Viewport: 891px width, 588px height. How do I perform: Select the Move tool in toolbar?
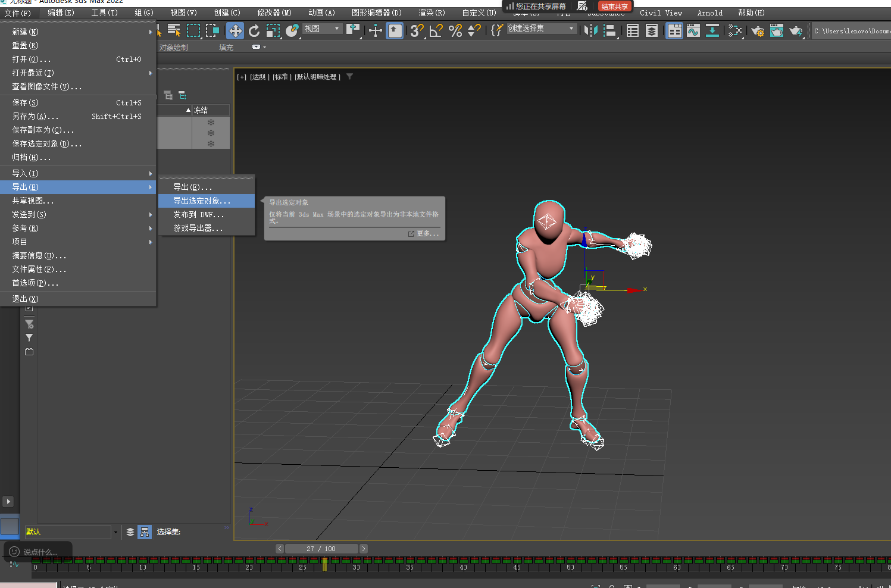pos(235,31)
